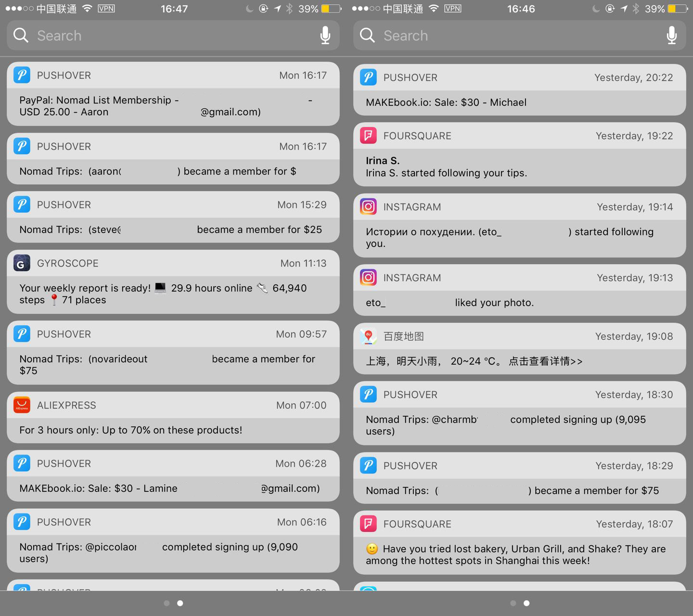Tap the 百度地图 header label
This screenshot has height=616, width=693.
[403, 336]
